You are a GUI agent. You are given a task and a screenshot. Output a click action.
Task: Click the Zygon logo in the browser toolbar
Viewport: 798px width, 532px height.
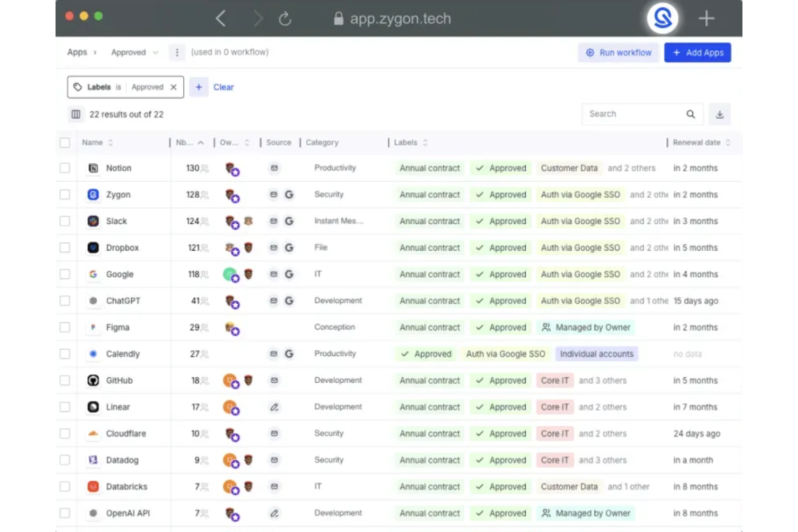pos(662,18)
